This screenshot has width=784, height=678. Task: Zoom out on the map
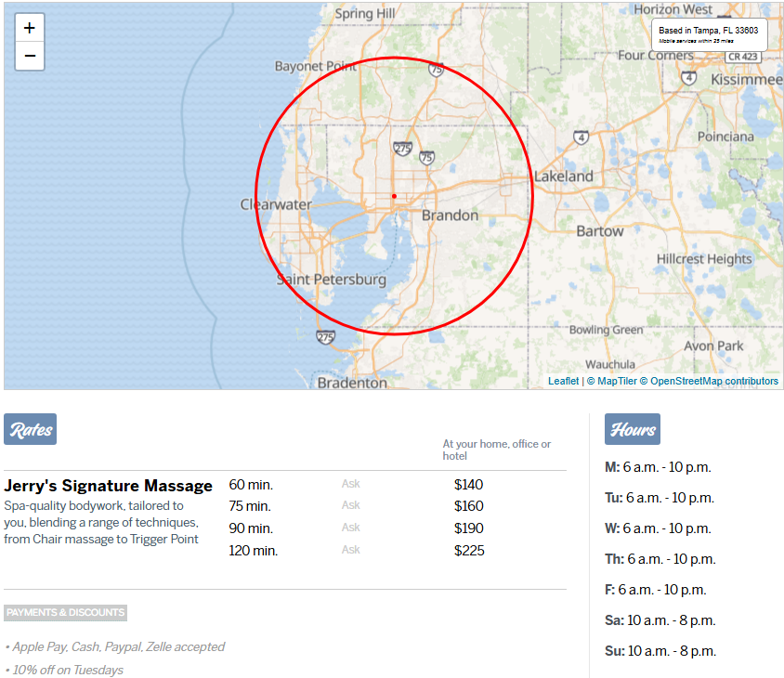(x=30, y=57)
